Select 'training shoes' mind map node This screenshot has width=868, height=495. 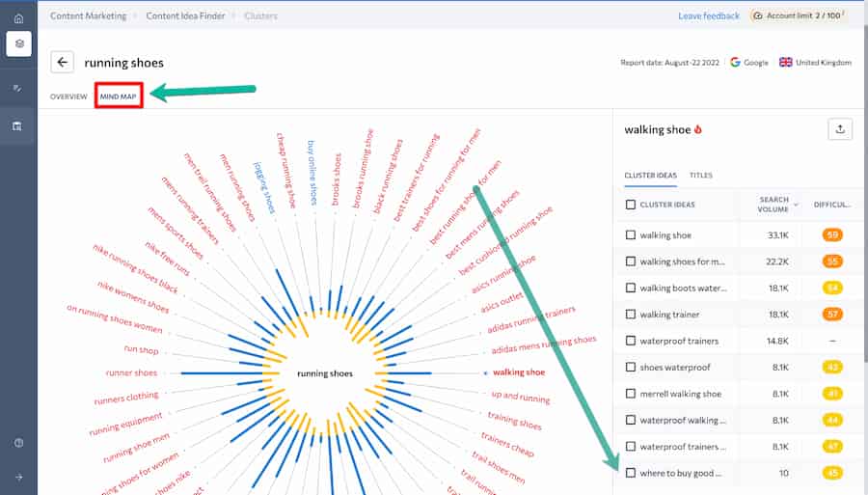click(x=515, y=421)
